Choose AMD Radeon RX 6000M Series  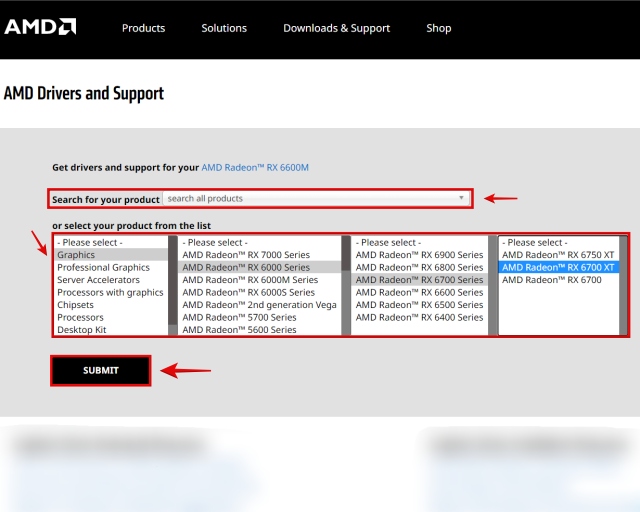[x=260, y=280]
